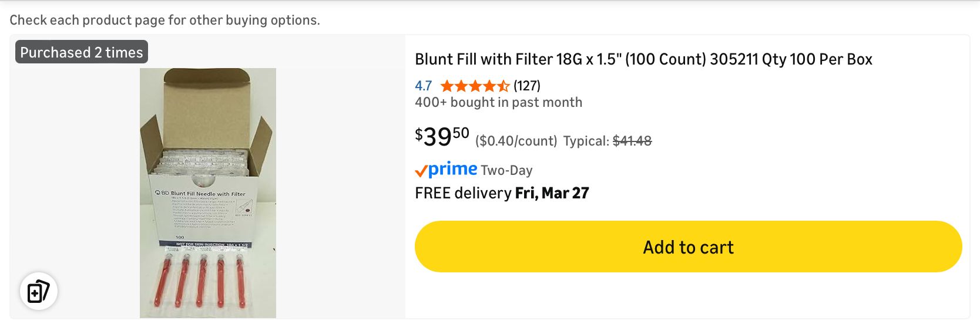
Task: Click the "FREE delivery" text
Action: (x=463, y=193)
